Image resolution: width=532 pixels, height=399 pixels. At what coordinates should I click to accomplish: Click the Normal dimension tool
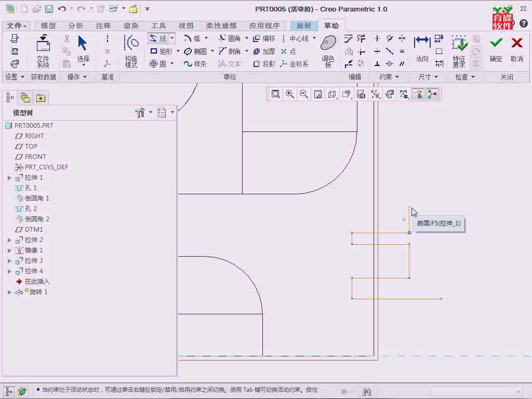coord(422,49)
